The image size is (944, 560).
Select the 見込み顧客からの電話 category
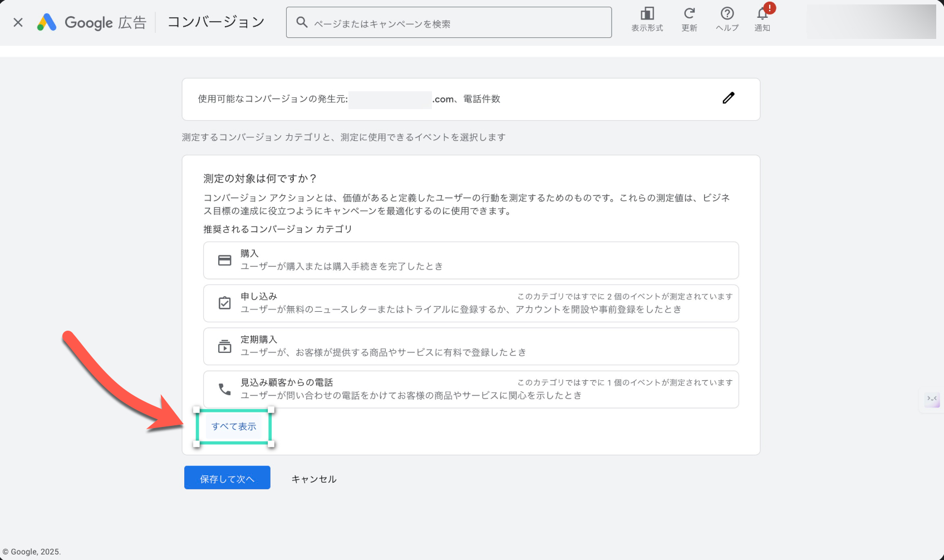pos(471,389)
